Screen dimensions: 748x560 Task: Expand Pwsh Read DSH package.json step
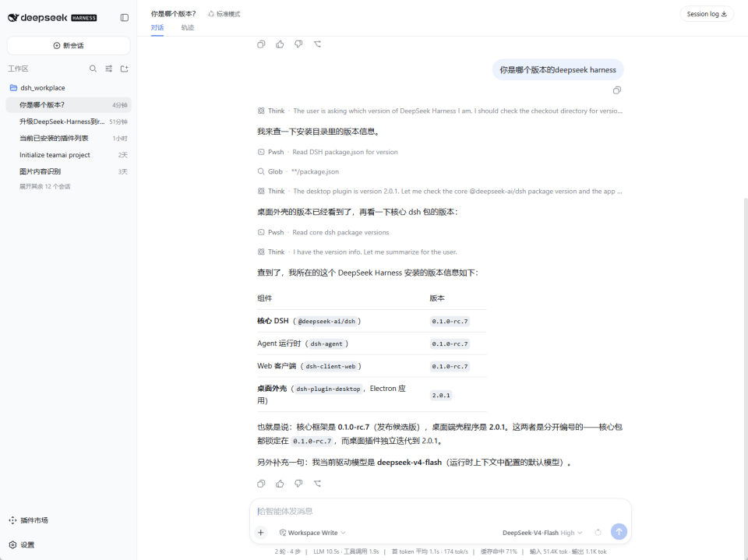(x=328, y=152)
